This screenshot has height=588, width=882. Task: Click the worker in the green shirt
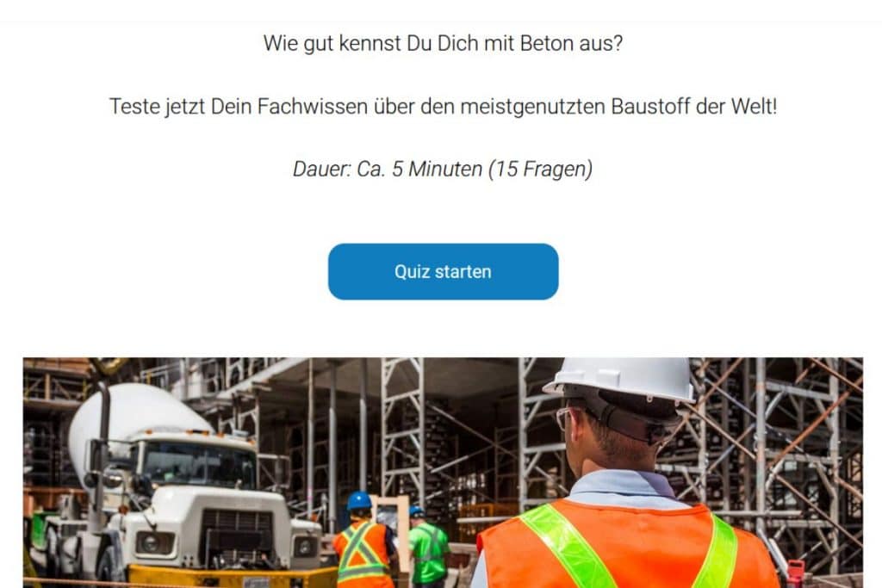(429, 547)
